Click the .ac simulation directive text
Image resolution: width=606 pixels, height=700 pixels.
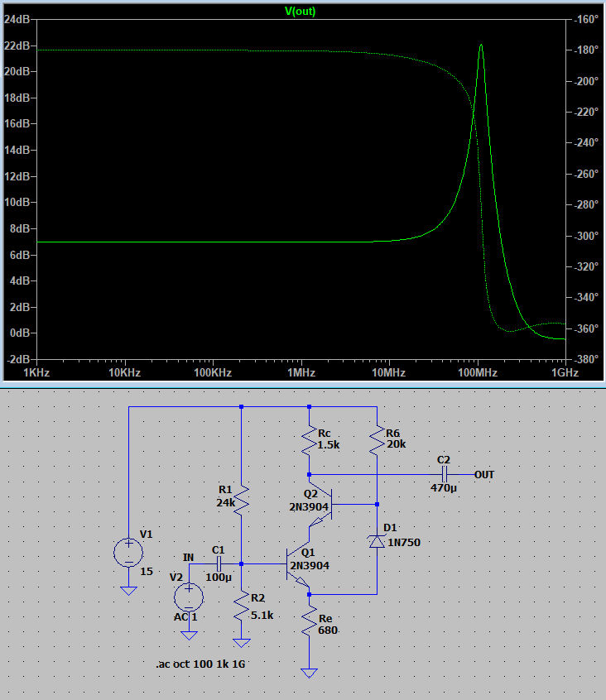(200, 664)
